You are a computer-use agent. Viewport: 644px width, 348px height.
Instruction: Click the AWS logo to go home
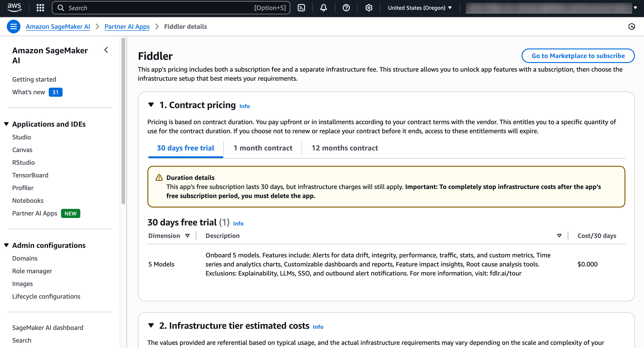point(14,8)
